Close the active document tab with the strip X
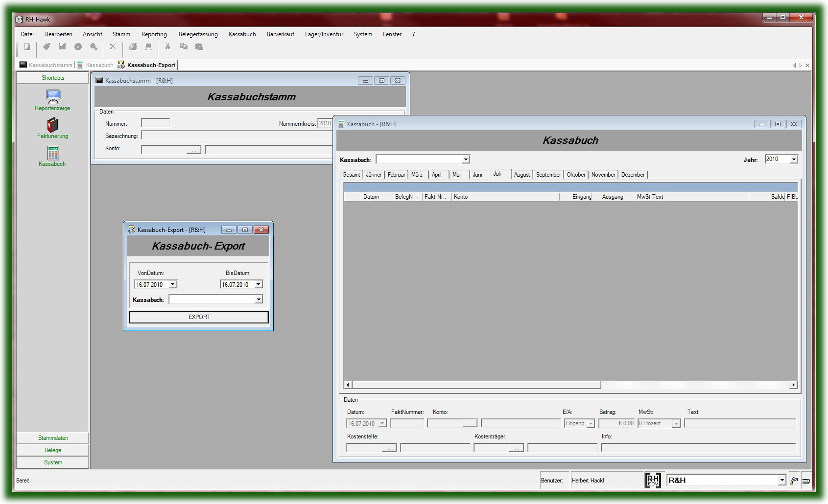 tap(807, 66)
